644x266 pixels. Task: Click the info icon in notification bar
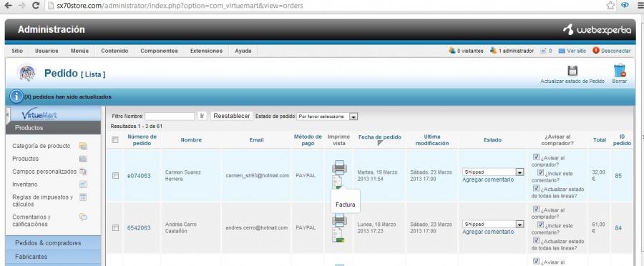16,97
